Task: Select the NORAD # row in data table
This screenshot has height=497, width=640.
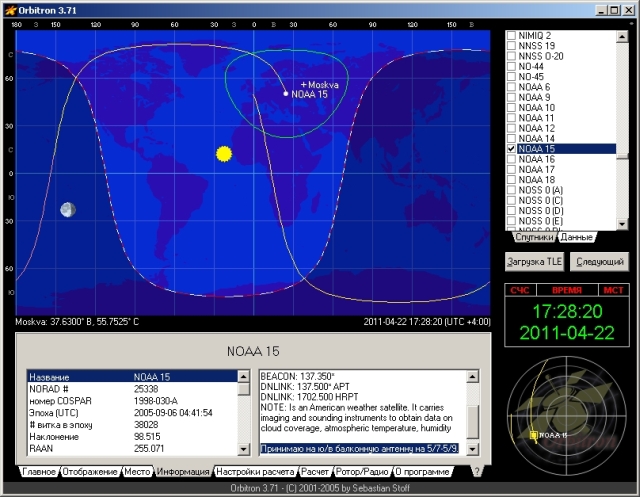Action: coord(132,389)
